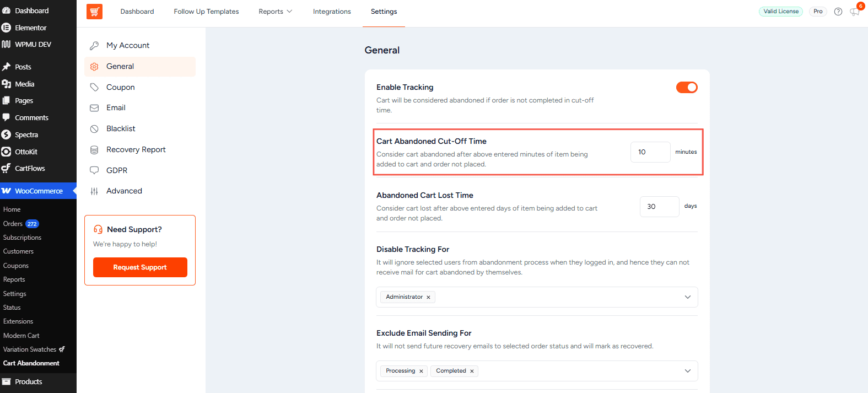Click the Spectra sidebar icon
The height and width of the screenshot is (393, 868).
tap(6, 134)
